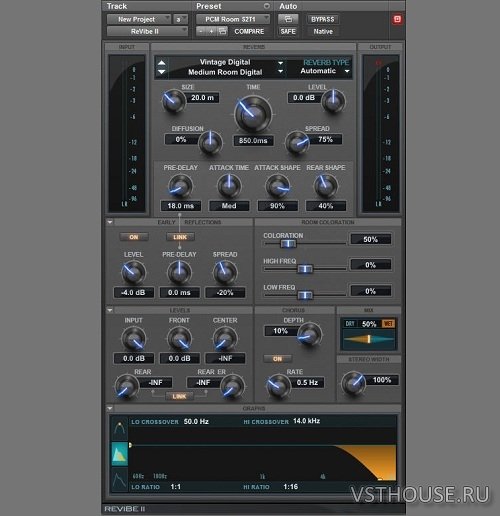The image size is (500, 516).
Task: Select the decay EQ graph icon
Action: click(119, 428)
